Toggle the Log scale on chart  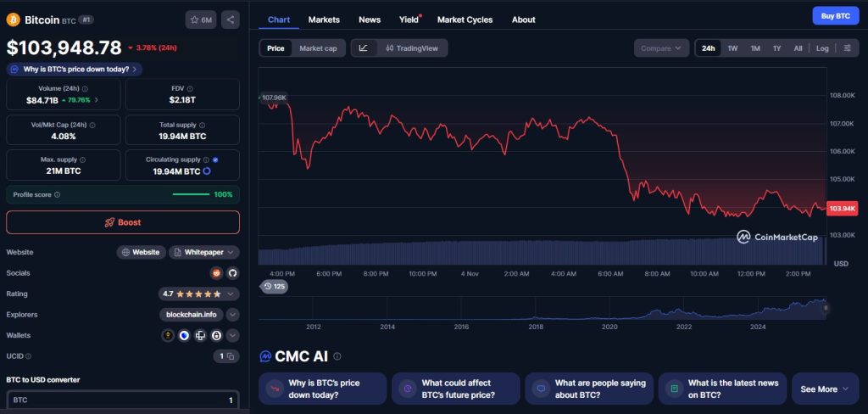coord(822,48)
